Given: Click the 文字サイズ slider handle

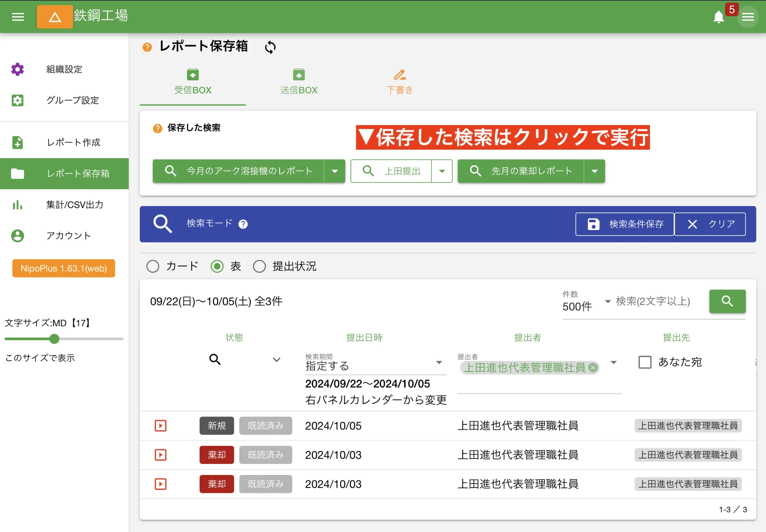Looking at the screenshot, I should [x=54, y=339].
